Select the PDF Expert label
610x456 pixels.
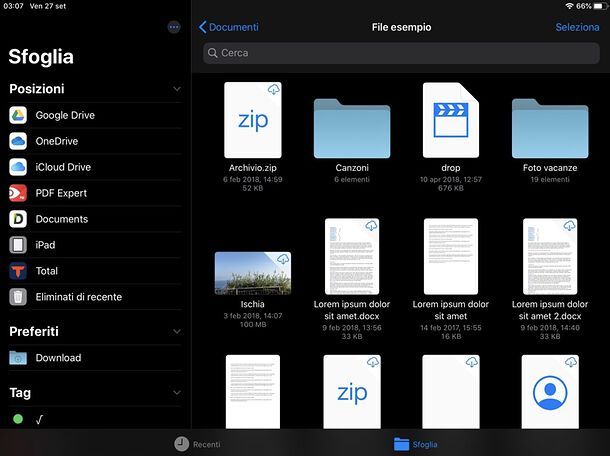[x=61, y=193]
